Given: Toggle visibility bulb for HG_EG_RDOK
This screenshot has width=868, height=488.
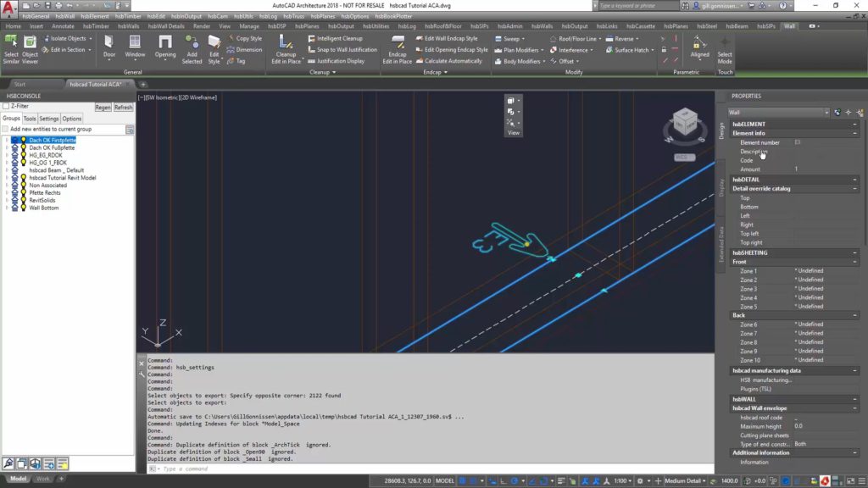Looking at the screenshot, I should point(23,156).
